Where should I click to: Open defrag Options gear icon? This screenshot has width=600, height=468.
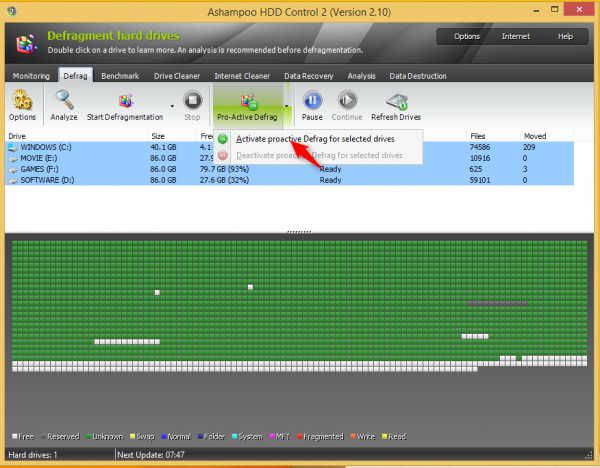tap(22, 100)
